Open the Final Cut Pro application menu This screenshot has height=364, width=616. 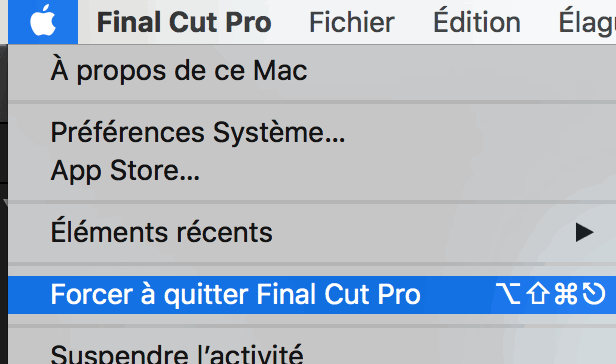[184, 22]
